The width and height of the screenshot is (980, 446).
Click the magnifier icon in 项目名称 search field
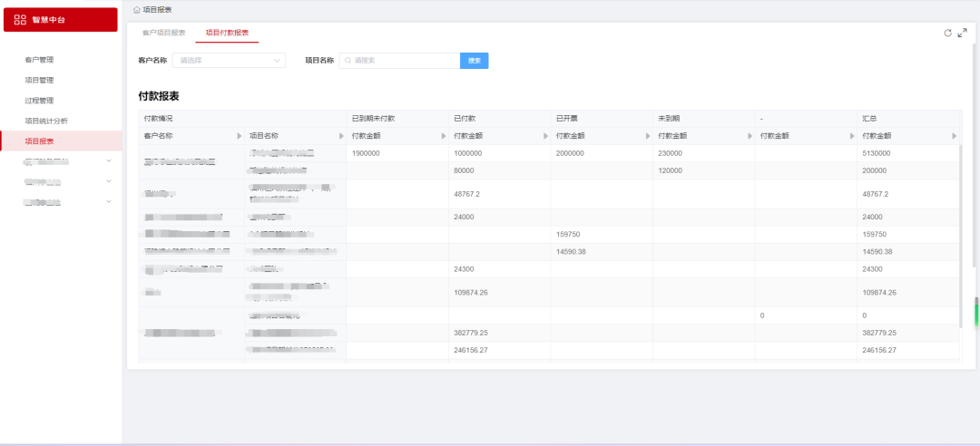[348, 61]
